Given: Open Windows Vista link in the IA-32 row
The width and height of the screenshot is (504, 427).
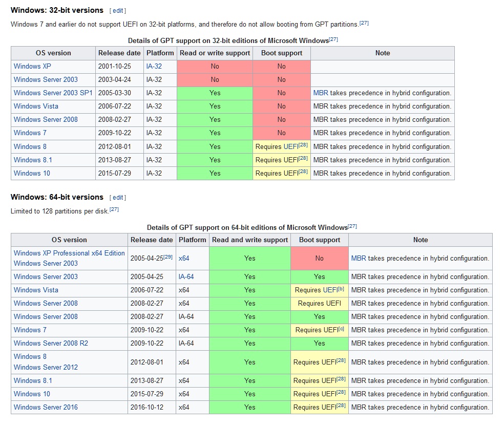Looking at the screenshot, I should (x=36, y=106).
